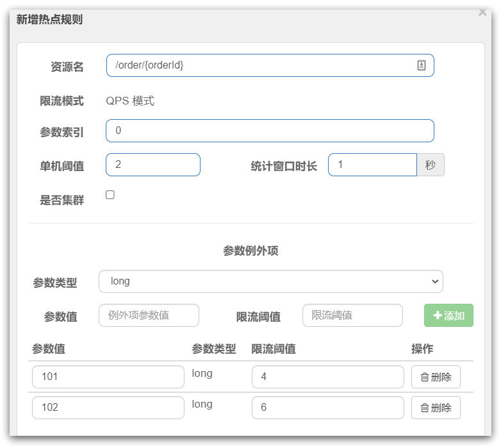
Task: Click the 参数例外项 section heading
Action: (250, 251)
